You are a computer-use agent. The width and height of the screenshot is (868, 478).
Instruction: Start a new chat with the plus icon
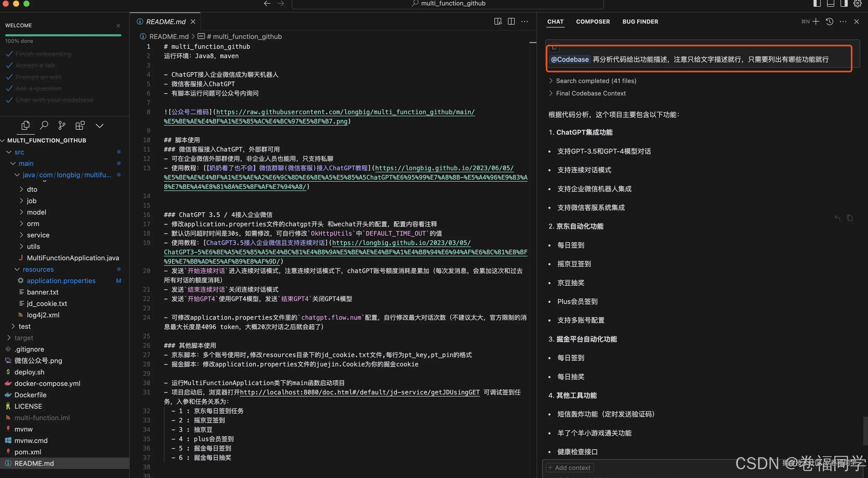click(x=816, y=21)
